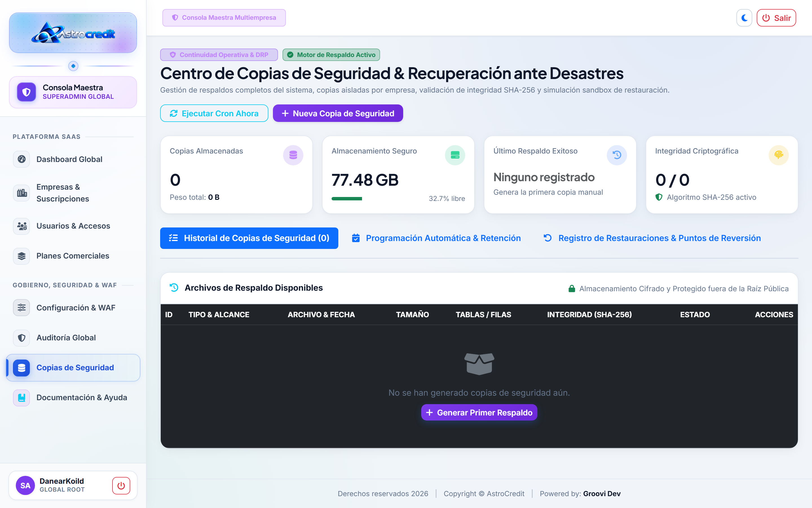
Task: Click Nueva Copia de Seguridad button
Action: tap(338, 113)
